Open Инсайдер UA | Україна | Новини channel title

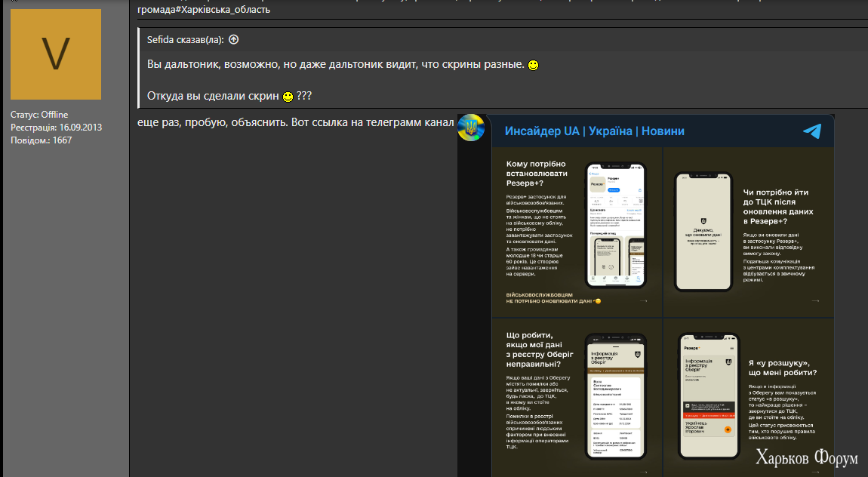[594, 131]
